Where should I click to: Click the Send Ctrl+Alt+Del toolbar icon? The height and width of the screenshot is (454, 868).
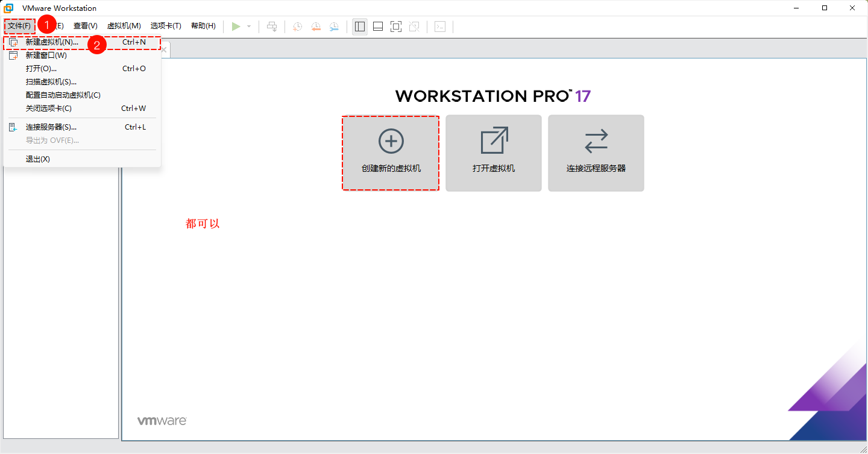click(272, 27)
